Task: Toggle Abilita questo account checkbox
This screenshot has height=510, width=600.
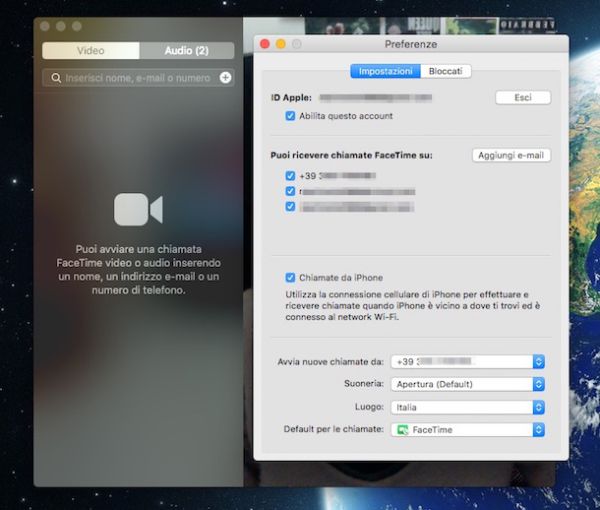Action: tap(290, 116)
